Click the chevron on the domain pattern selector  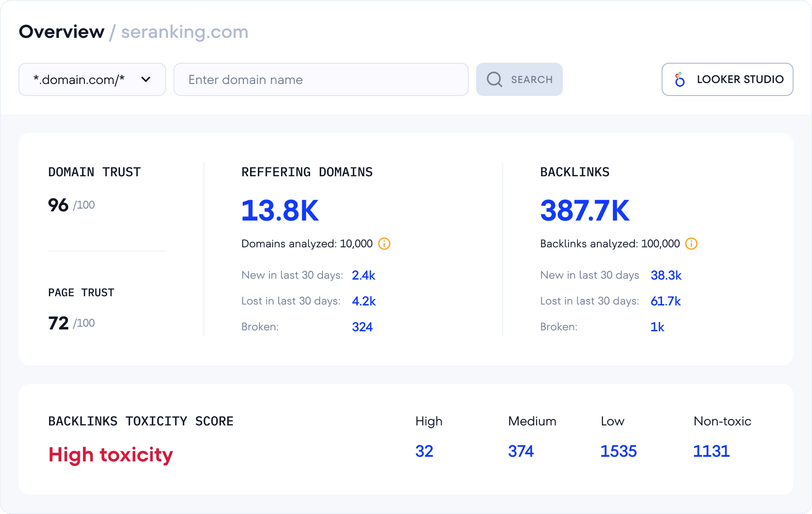point(146,79)
